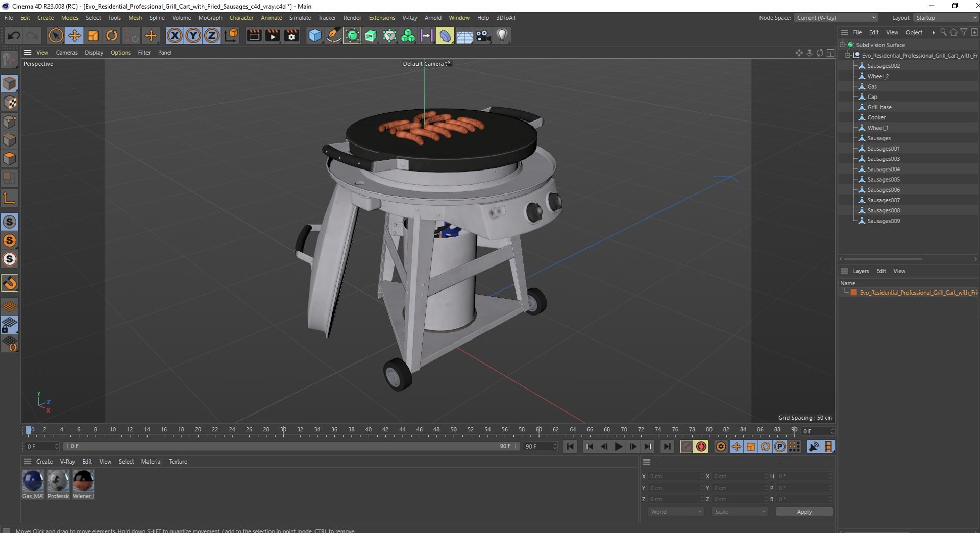Viewport: 980px width, 533px height.
Task: Toggle Record Active Objects button
Action: [687, 447]
